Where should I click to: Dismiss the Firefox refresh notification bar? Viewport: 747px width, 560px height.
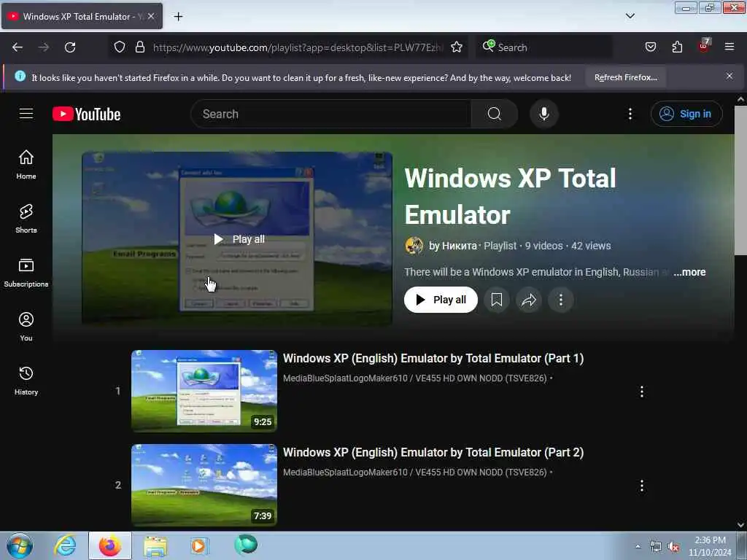click(x=729, y=76)
